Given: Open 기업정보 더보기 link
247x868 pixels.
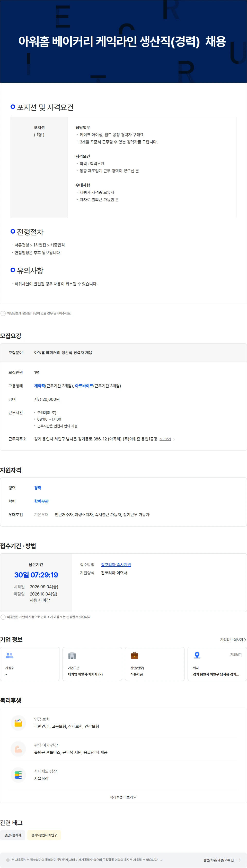Looking at the screenshot, I should click(233, 640).
